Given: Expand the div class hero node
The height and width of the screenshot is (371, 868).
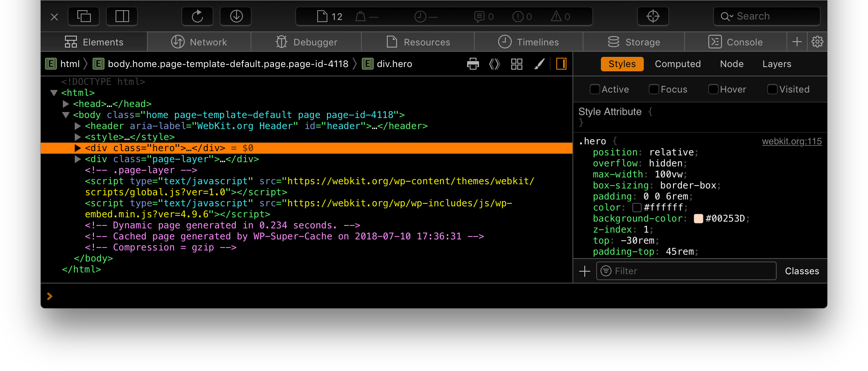Looking at the screenshot, I should pos(78,148).
